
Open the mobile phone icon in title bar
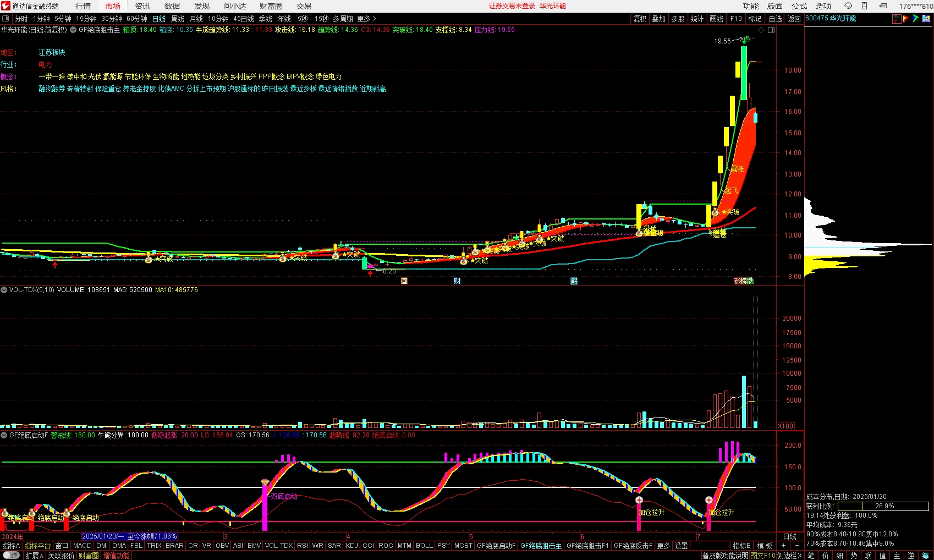click(x=864, y=6)
